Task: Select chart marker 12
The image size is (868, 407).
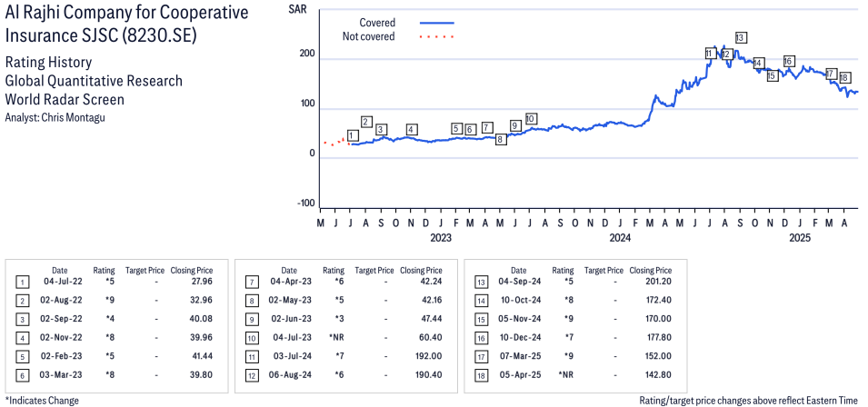Action: 727,55
